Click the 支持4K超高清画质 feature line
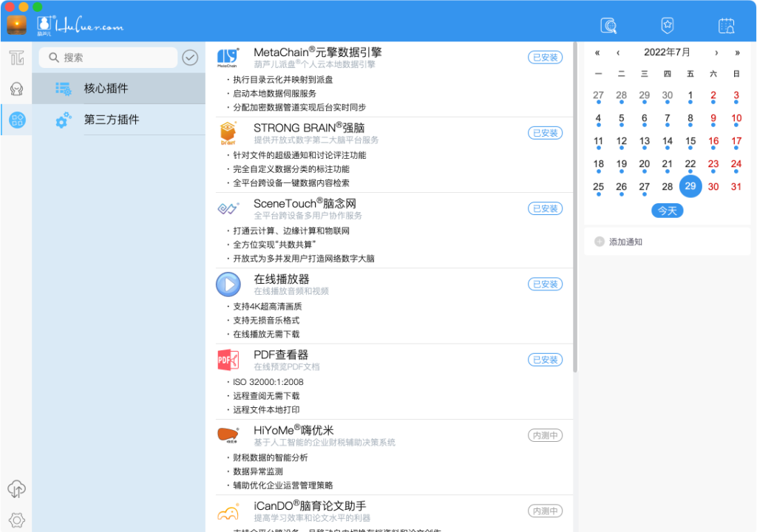757x532 pixels. point(268,307)
